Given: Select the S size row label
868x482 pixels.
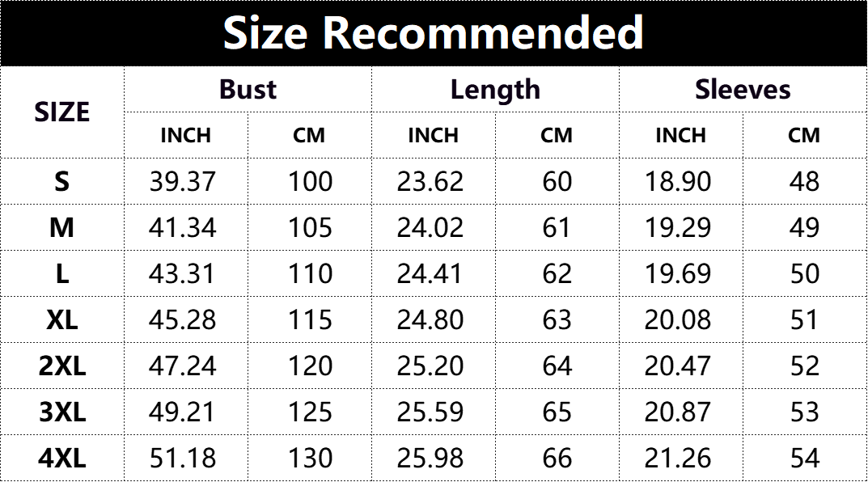Looking at the screenshot, I should point(62,181).
